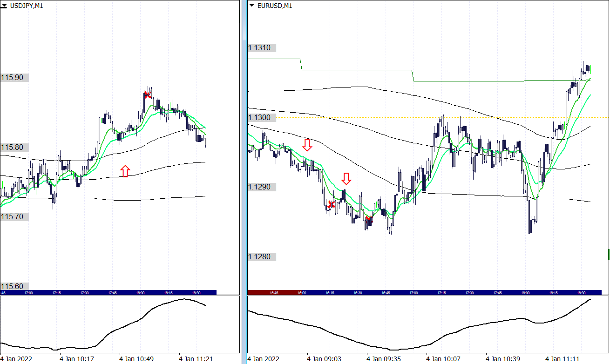This screenshot has width=610, height=364.
Task: Click the 17:00 mark on EURUSD time bar
Action: coord(413,293)
